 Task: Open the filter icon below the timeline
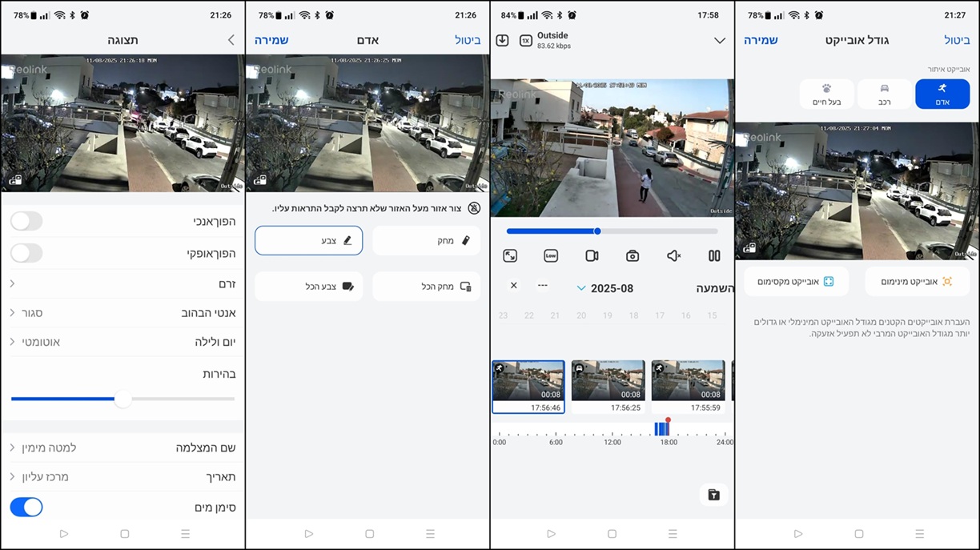(x=713, y=495)
